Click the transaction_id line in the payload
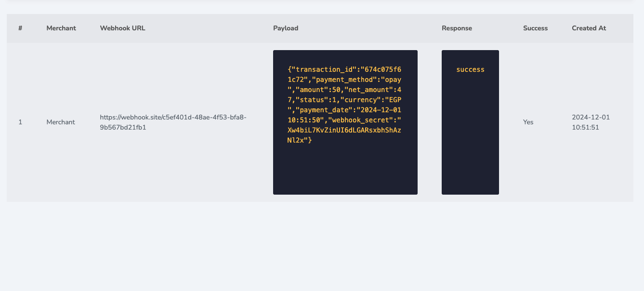 click(344, 69)
